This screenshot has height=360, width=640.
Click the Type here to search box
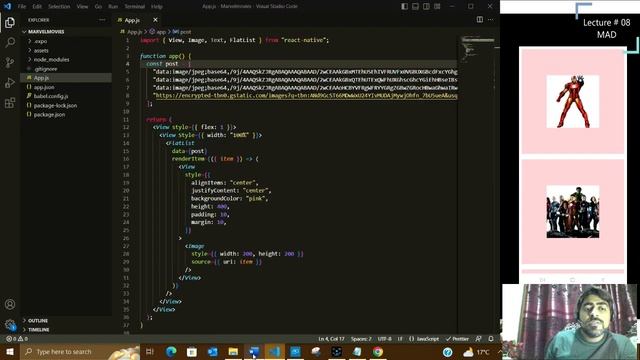80,351
